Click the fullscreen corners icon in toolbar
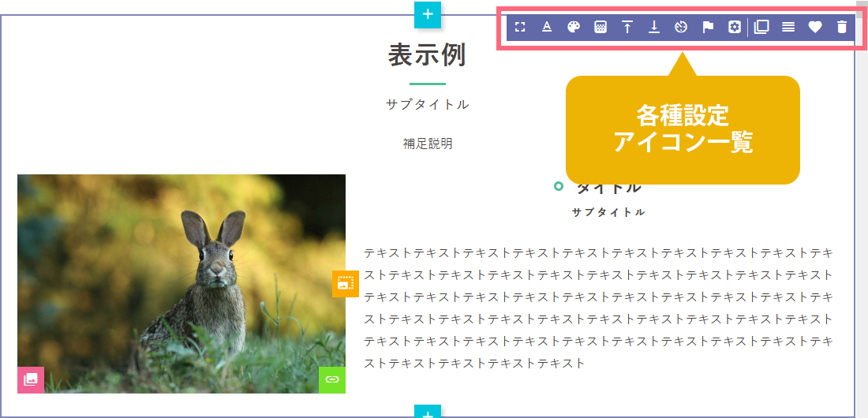Viewport: 868px width, 418px height. pyautogui.click(x=520, y=27)
